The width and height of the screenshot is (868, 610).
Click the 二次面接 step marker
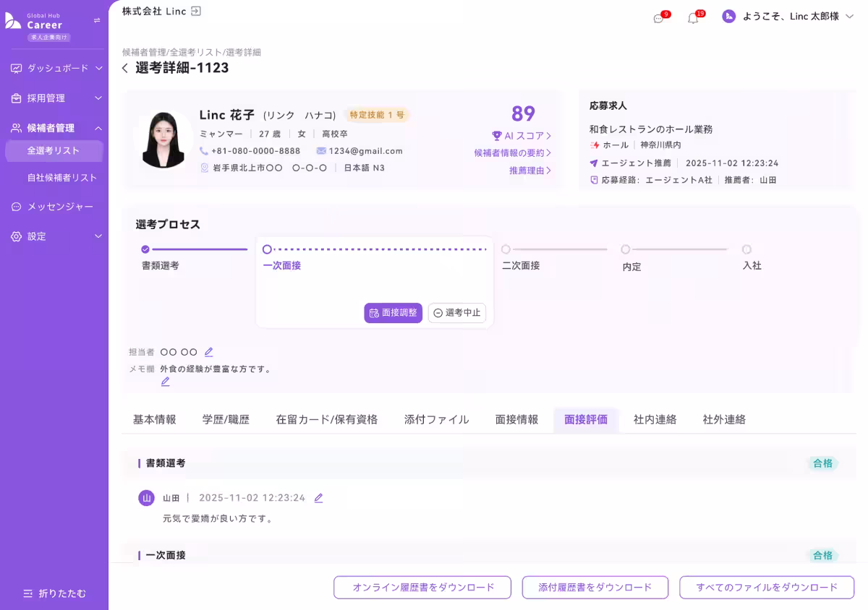pyautogui.click(x=506, y=249)
